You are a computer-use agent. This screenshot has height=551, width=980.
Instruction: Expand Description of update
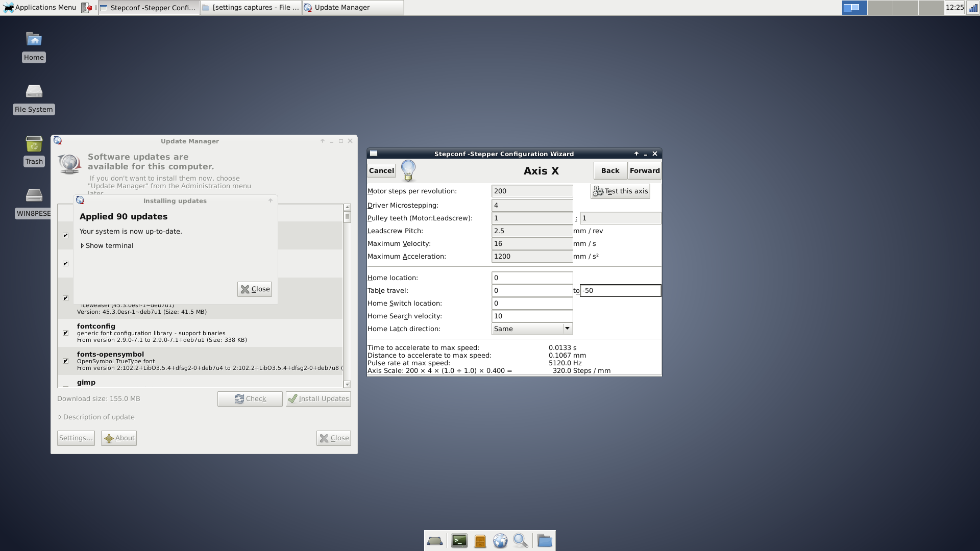(97, 417)
